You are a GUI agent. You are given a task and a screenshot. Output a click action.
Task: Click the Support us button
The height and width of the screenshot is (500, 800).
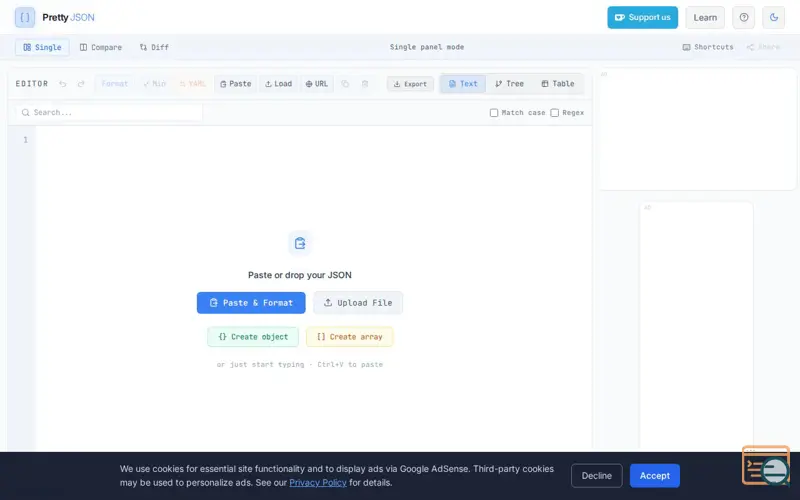click(x=642, y=17)
